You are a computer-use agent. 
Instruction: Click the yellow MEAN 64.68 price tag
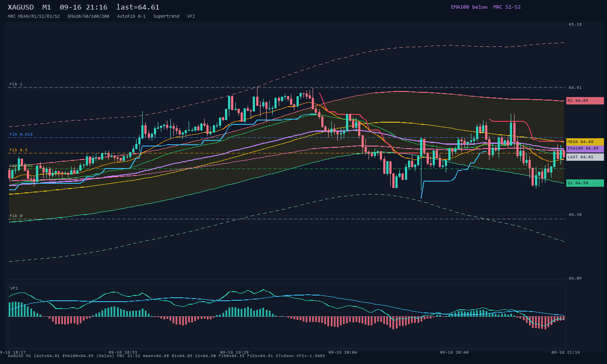pos(585,142)
